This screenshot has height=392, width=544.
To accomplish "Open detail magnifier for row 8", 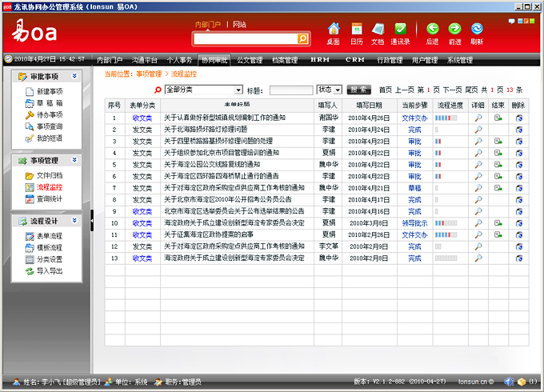I will (x=478, y=200).
